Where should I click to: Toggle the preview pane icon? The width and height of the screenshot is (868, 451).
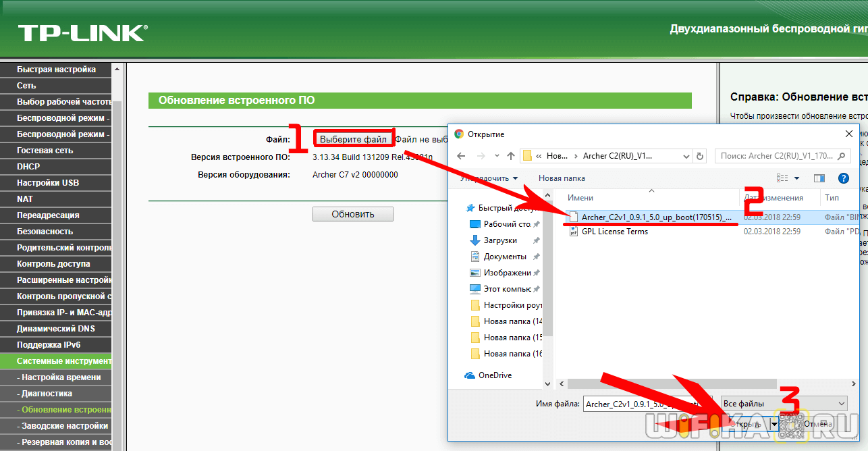(819, 178)
